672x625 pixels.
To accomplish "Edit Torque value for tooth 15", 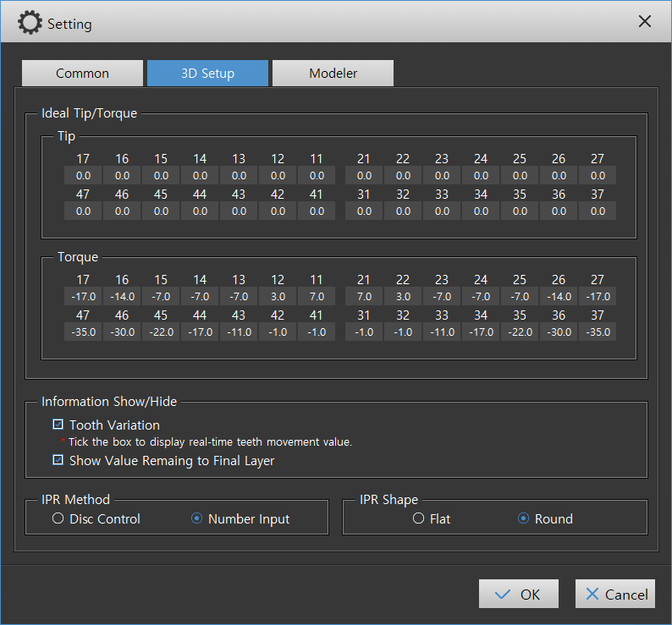I will pos(161,297).
